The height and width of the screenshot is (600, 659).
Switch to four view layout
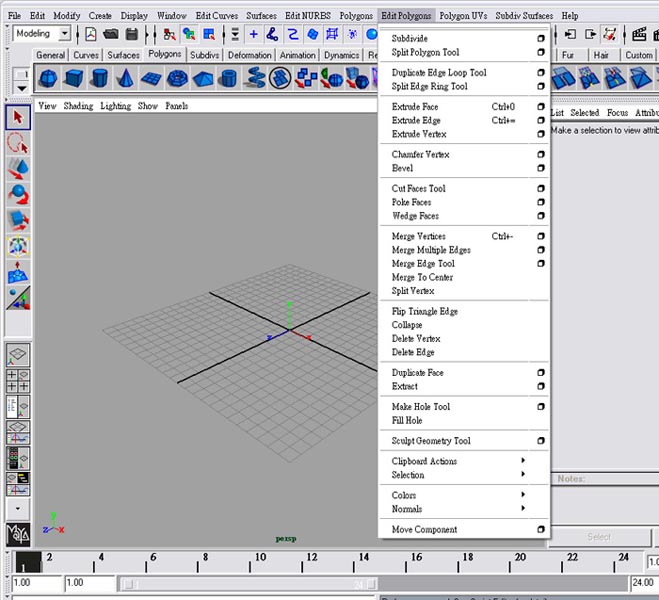[18, 381]
